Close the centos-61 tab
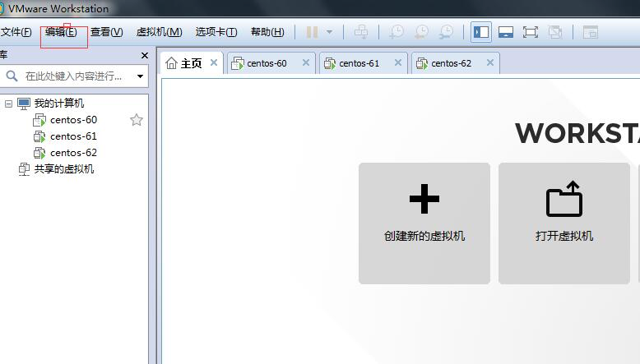 pyautogui.click(x=398, y=62)
